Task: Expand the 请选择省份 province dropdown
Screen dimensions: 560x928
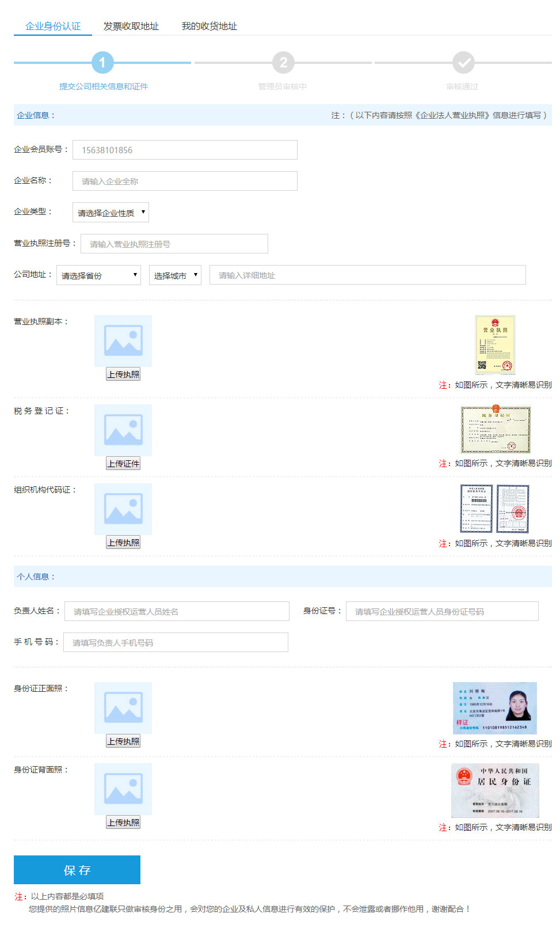Action: click(x=98, y=275)
